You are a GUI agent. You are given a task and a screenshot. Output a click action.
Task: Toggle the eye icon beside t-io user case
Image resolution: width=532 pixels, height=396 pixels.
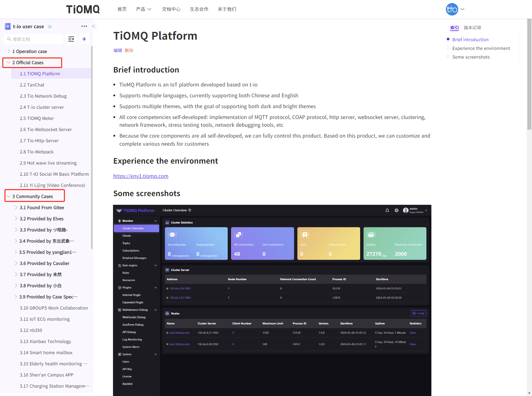click(50, 27)
